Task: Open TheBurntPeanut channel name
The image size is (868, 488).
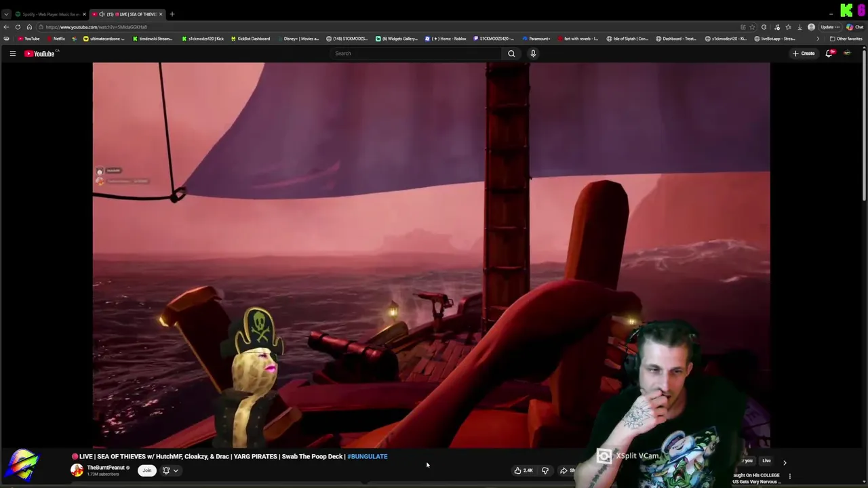Action: point(106,468)
